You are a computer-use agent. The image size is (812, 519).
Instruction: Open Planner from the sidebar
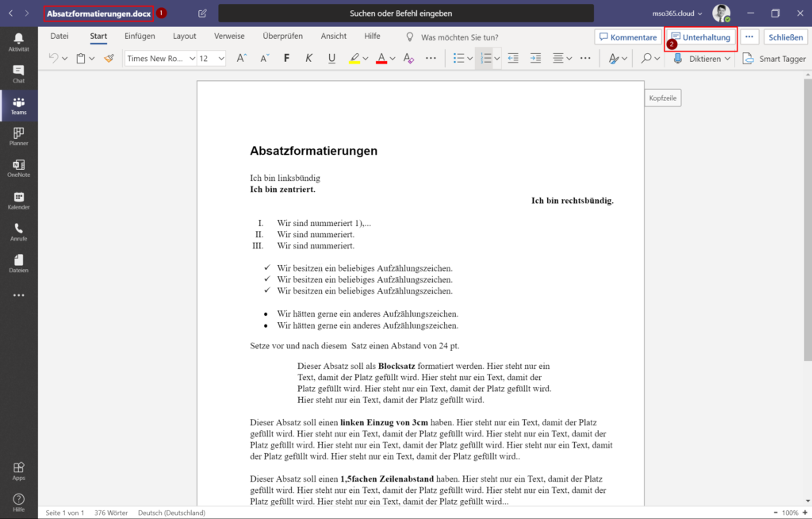coord(19,136)
